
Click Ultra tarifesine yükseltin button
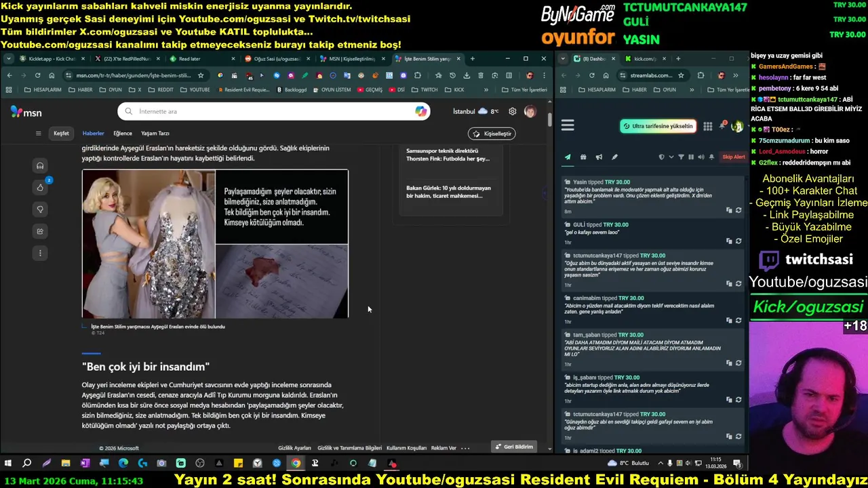point(658,126)
